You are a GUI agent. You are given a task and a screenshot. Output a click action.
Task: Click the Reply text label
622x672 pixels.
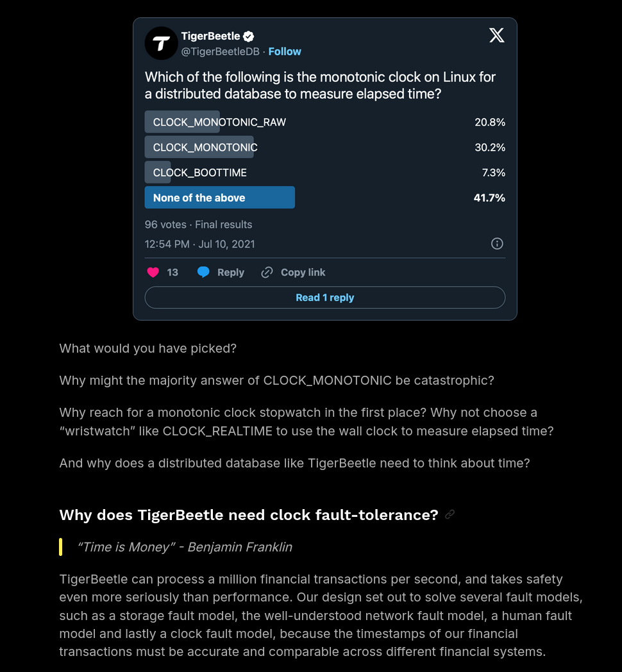click(231, 273)
